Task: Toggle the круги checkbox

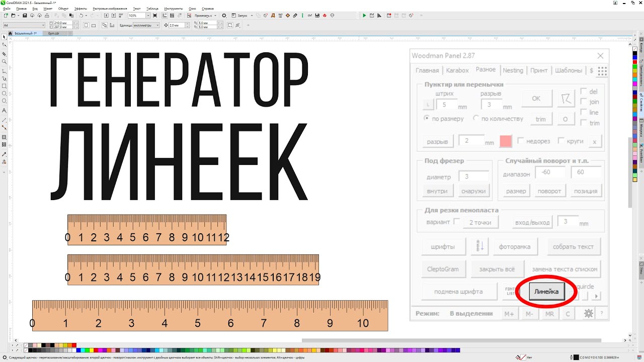Action: (561, 141)
